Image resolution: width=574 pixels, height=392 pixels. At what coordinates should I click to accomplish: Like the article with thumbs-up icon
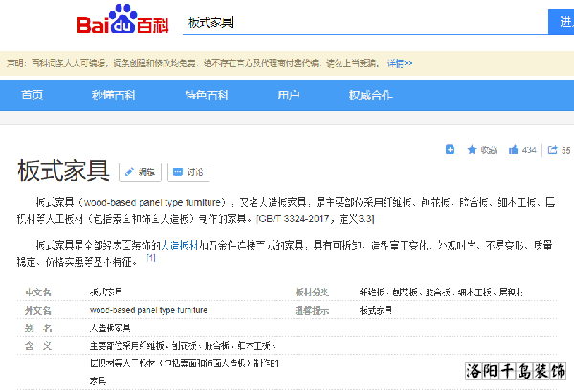click(x=514, y=150)
